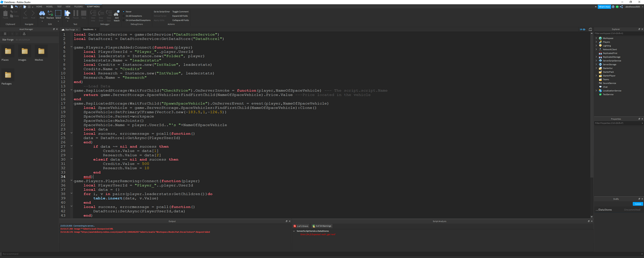Expand the ServerScriptService node in Explorer
Image resolution: width=644 pixels, height=258 pixels.
596,61
